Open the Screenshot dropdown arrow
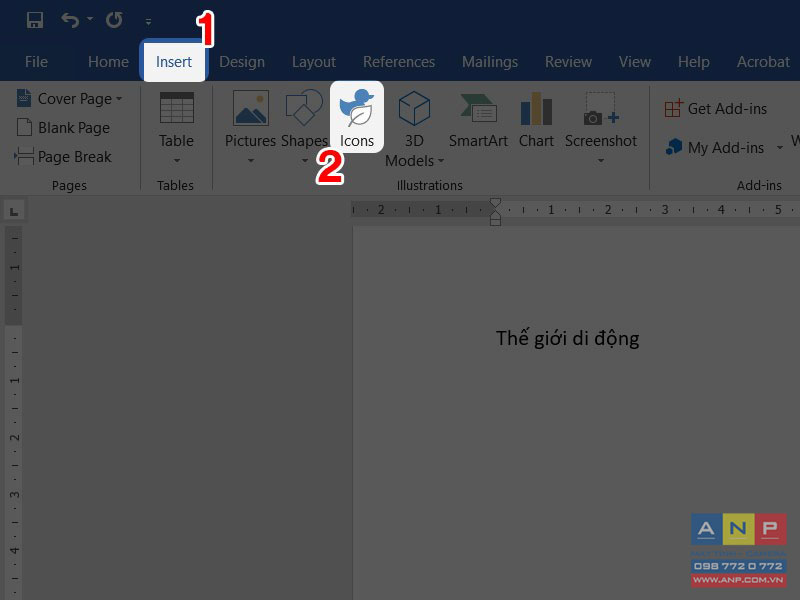 pos(601,161)
